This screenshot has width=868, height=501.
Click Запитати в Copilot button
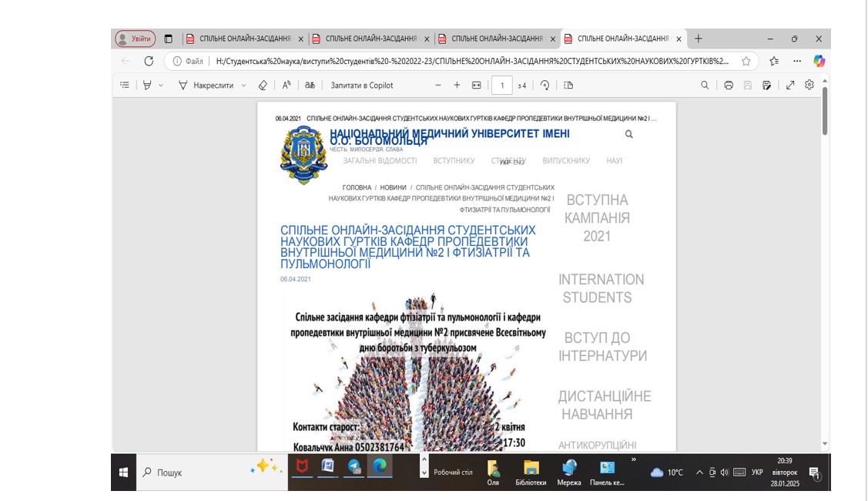coord(362,86)
